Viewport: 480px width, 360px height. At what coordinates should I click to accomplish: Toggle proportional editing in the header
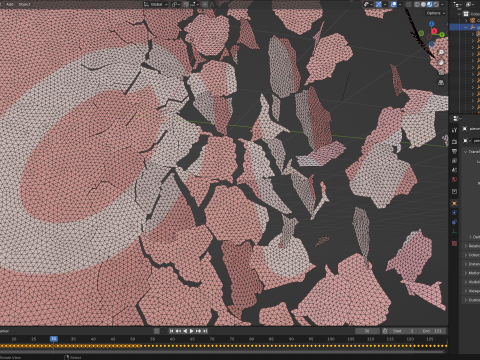pos(205,4)
